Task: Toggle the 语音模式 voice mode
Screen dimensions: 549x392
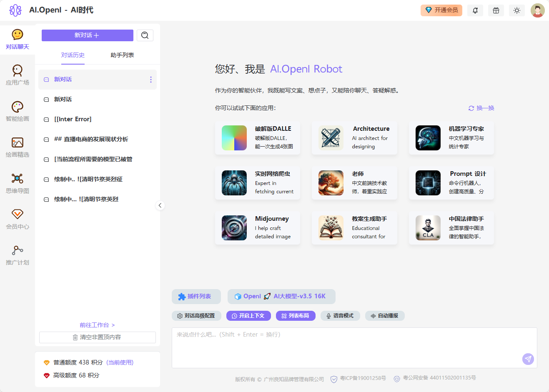Action: [x=340, y=316]
